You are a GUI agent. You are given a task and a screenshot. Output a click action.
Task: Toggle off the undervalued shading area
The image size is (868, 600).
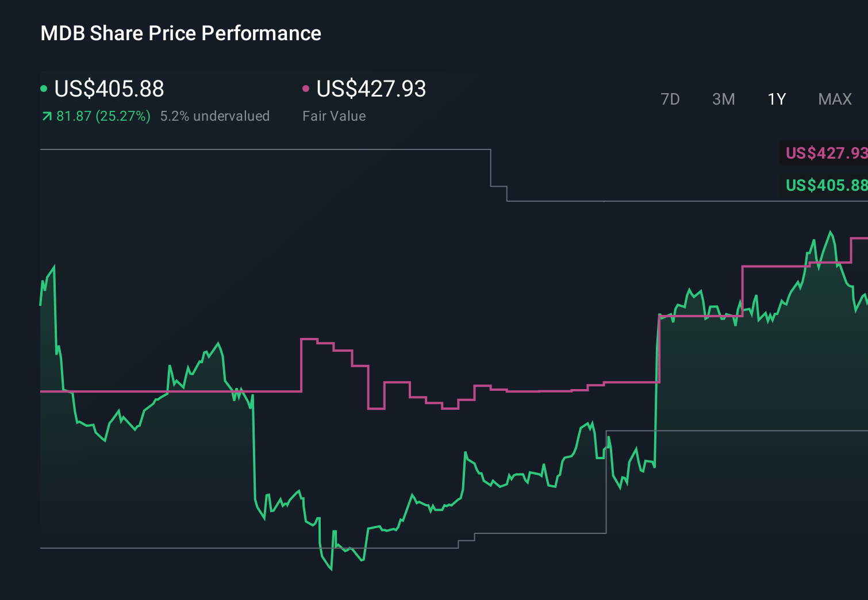(x=215, y=116)
